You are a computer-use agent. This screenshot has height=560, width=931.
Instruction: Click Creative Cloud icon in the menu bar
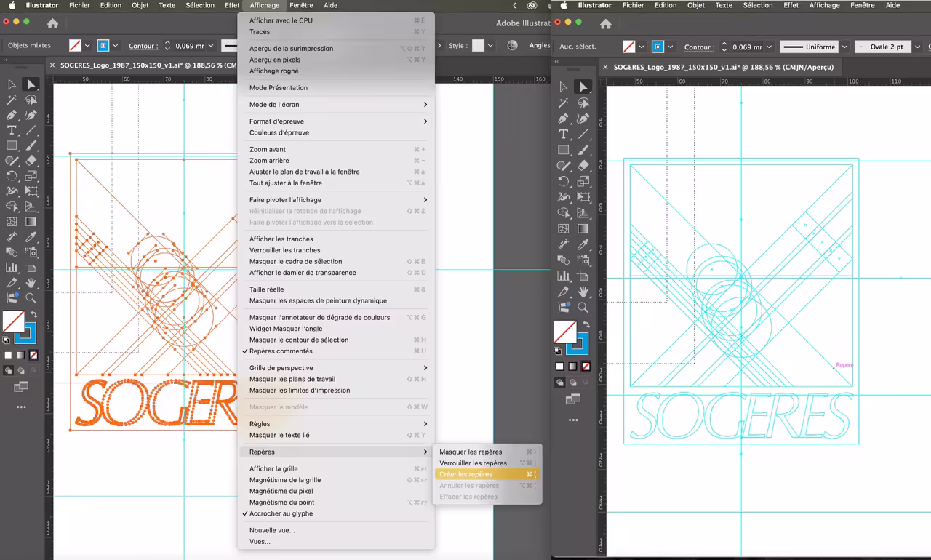pos(532,5)
